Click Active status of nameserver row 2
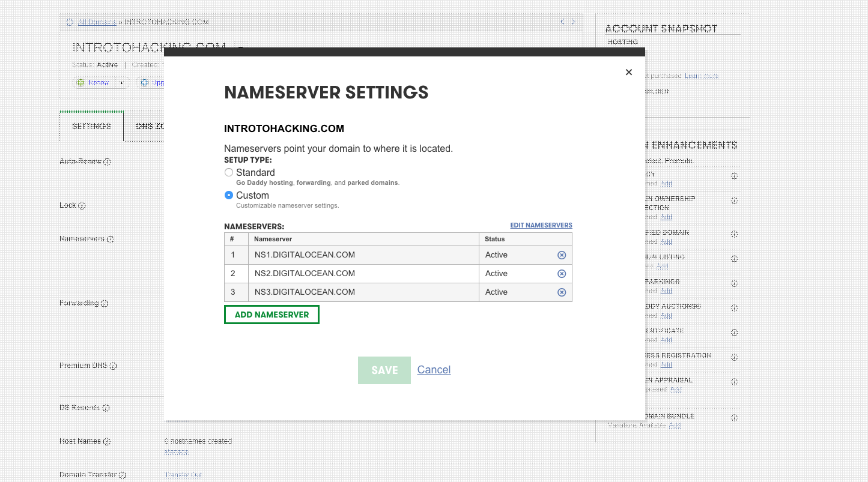 coord(496,274)
